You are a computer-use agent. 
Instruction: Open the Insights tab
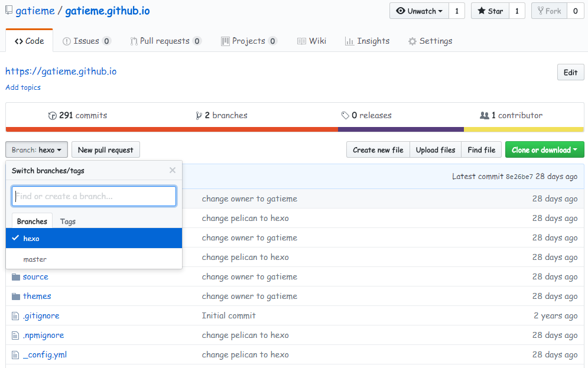click(x=367, y=41)
